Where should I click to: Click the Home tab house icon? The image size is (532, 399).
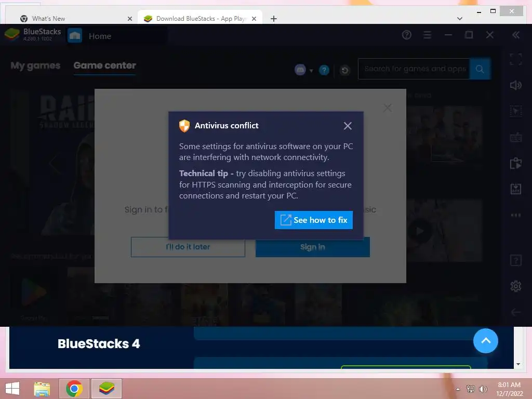75,36
